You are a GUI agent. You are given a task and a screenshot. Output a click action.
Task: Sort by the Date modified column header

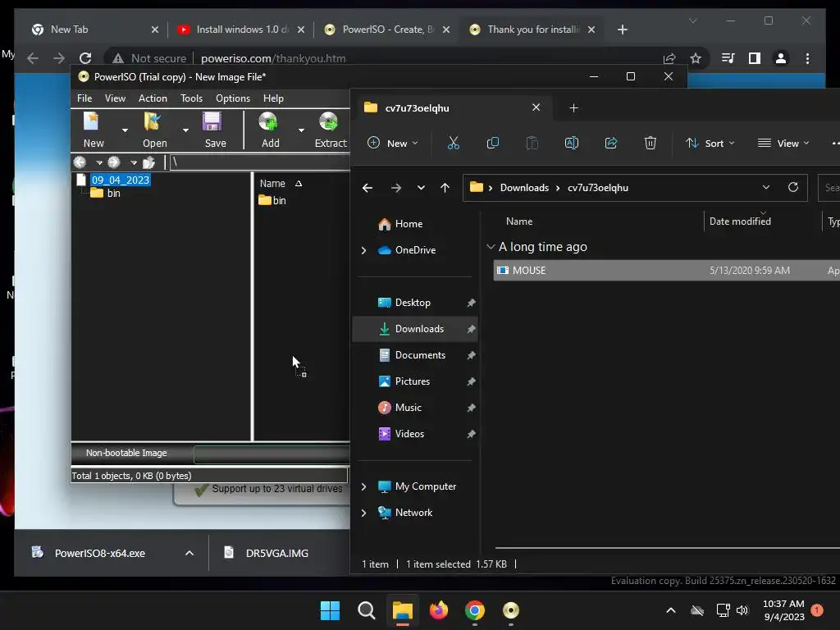tap(740, 221)
